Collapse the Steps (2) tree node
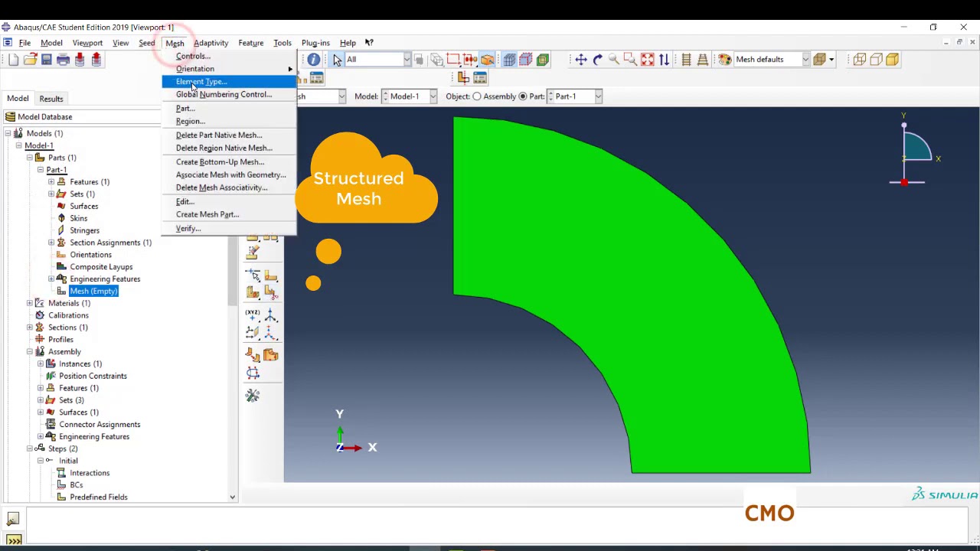 pos(30,448)
